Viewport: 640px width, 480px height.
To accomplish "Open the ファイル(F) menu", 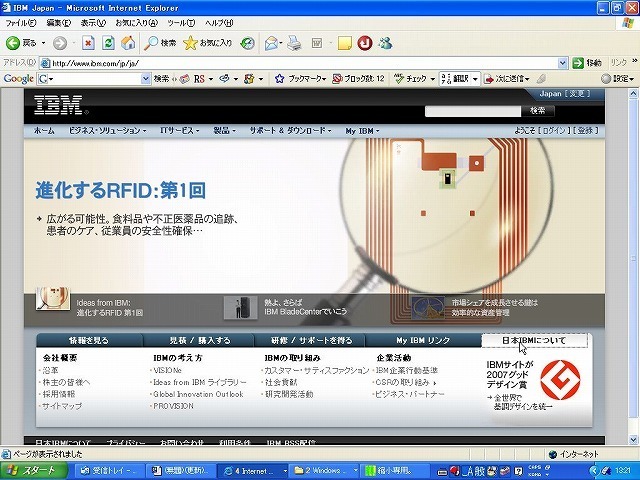I will tap(20, 23).
